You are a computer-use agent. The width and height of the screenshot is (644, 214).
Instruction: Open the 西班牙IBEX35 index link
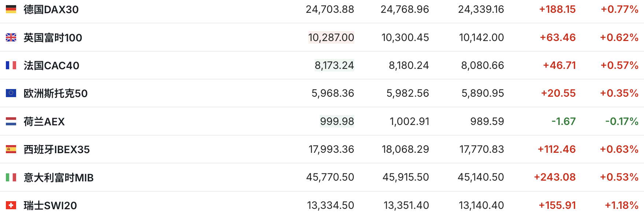56,150
